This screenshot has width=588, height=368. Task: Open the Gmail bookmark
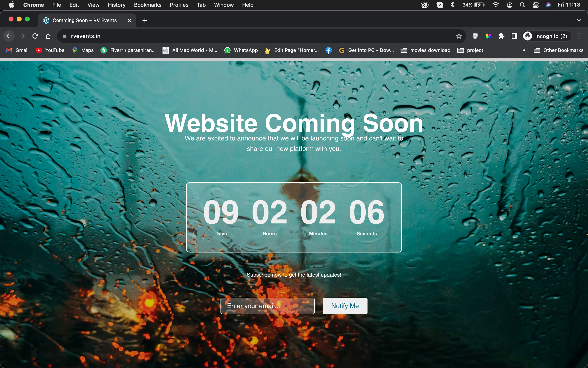[18, 50]
